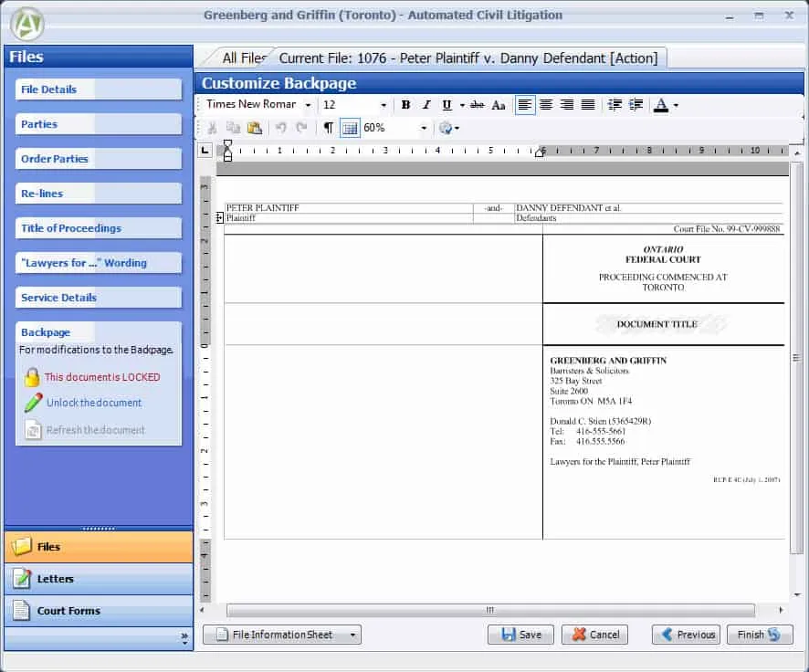809x672 pixels.
Task: Click the Copy icon
Action: coord(233,128)
